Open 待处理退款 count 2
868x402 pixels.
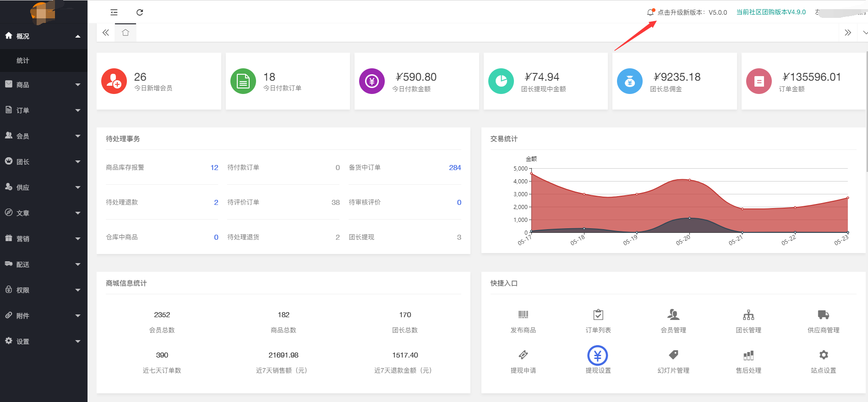pos(216,203)
